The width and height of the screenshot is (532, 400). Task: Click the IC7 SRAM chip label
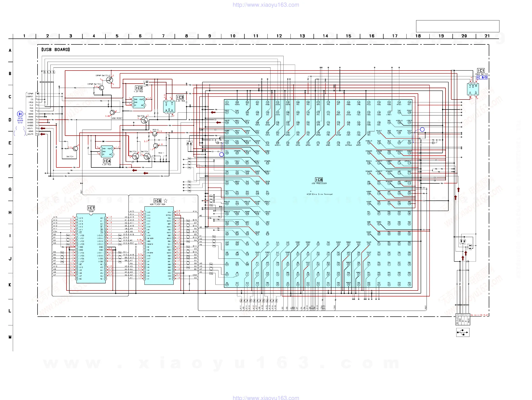point(91,208)
